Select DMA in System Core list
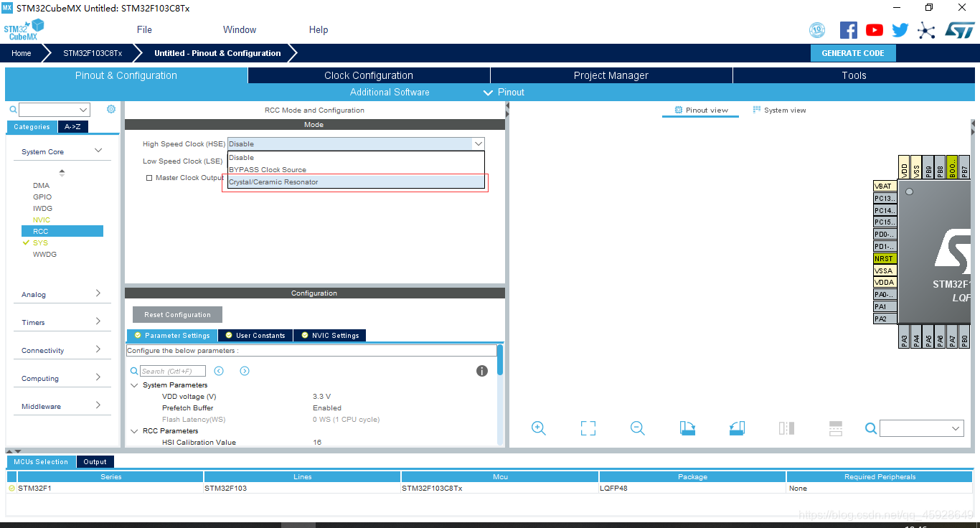Viewport: 980px width, 528px height. click(x=42, y=185)
